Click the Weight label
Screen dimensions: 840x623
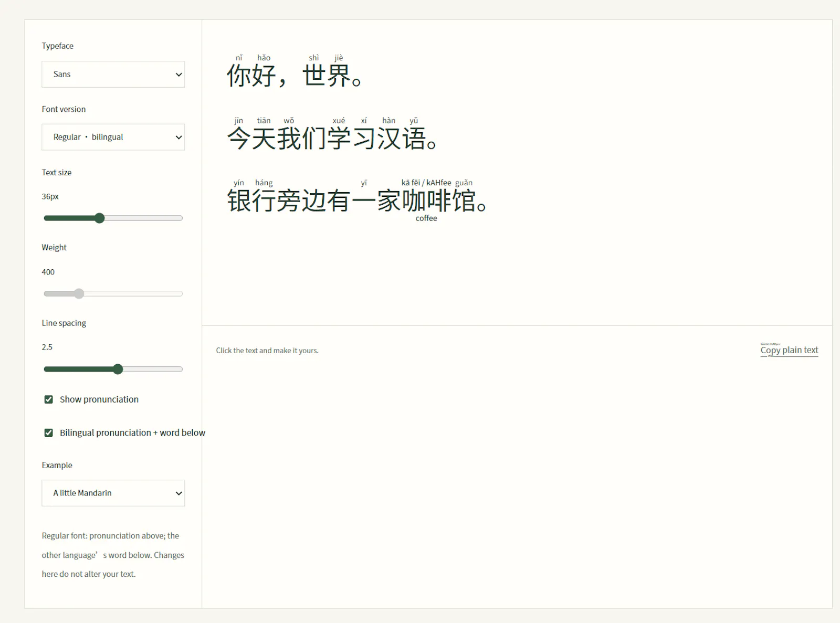click(x=54, y=247)
